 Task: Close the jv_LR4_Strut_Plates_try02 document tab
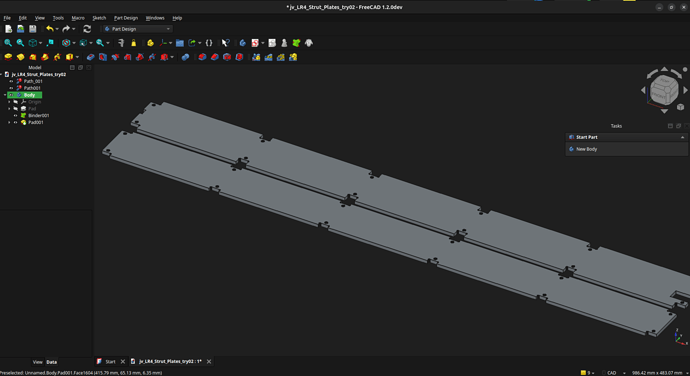coord(209,361)
